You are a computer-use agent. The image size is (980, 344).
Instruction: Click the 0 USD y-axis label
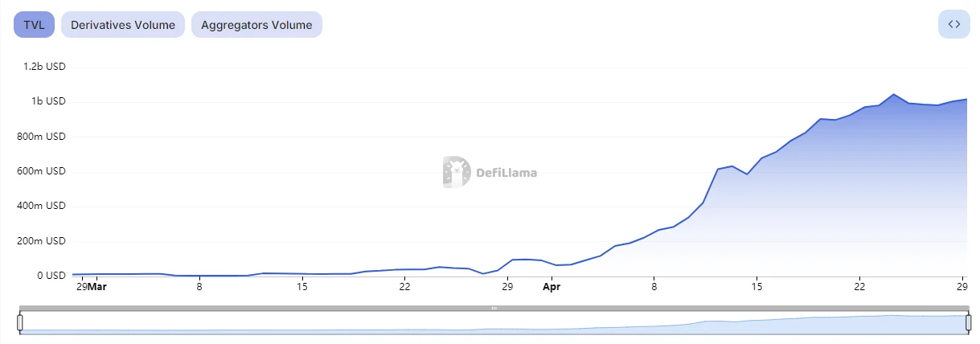coord(49,276)
